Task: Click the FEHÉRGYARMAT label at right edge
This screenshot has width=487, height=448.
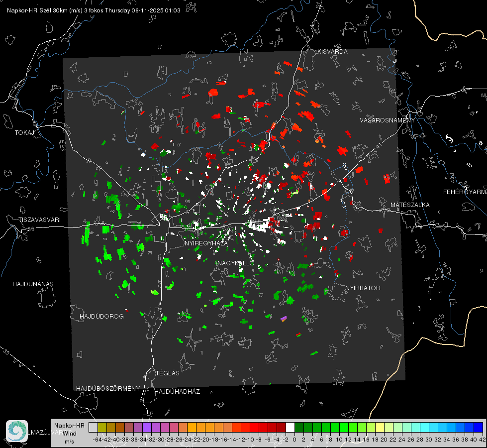Action: point(465,192)
